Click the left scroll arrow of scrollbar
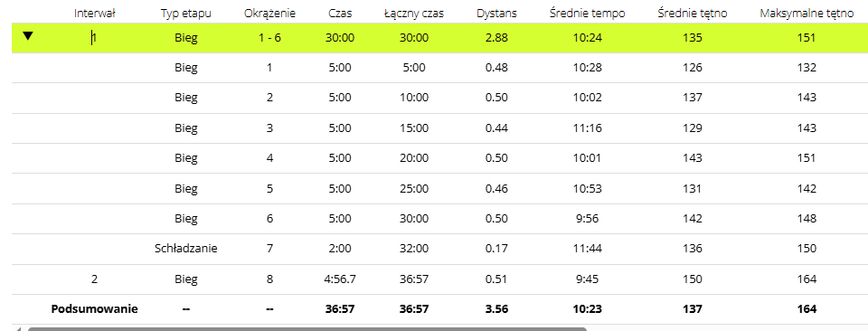868x331 pixels. [x=19, y=329]
